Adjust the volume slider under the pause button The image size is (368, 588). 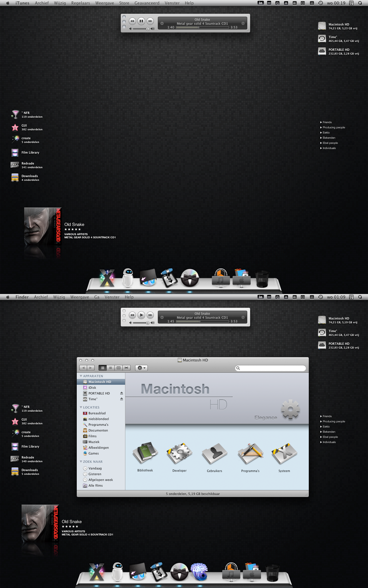coord(141,29)
